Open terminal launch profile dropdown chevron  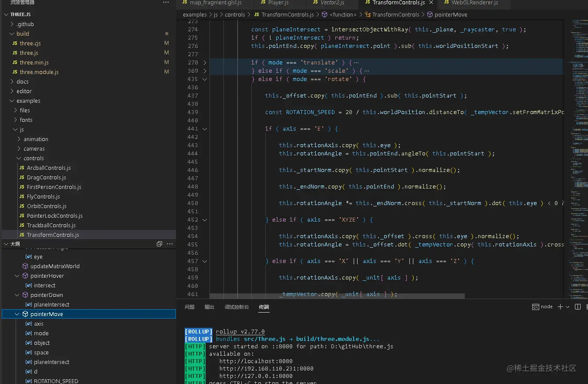[568, 307]
